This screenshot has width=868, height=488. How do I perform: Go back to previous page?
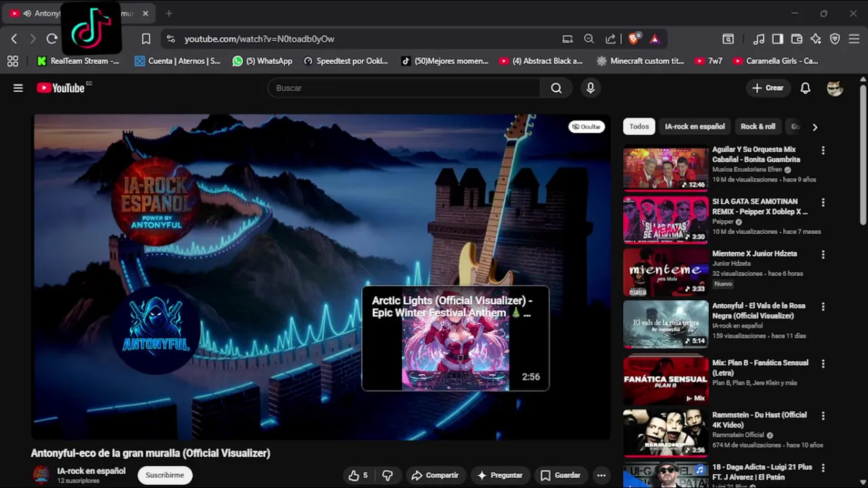pyautogui.click(x=14, y=39)
